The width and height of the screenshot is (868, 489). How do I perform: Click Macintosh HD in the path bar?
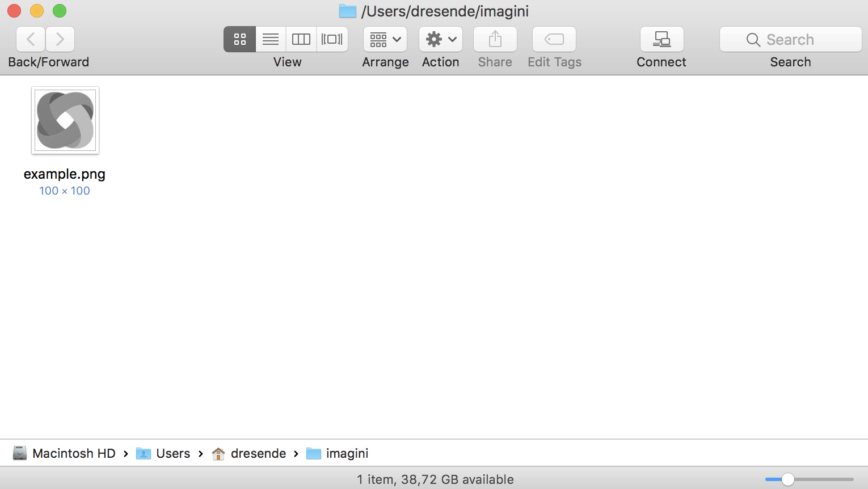tap(64, 453)
